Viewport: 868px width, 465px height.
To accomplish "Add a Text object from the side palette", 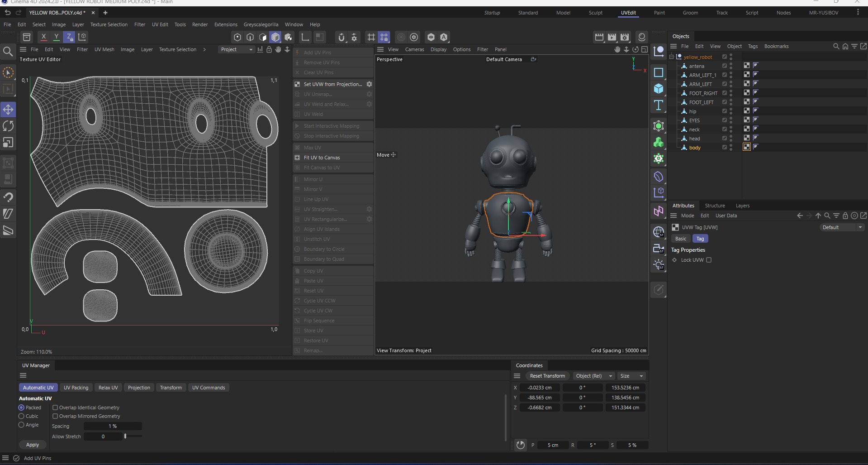I will point(659,105).
